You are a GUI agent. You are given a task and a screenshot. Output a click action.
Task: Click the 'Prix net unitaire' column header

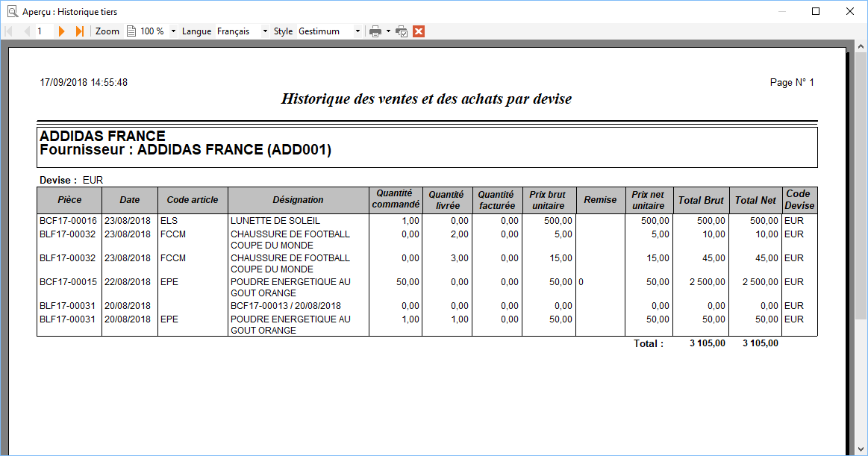[x=649, y=200]
